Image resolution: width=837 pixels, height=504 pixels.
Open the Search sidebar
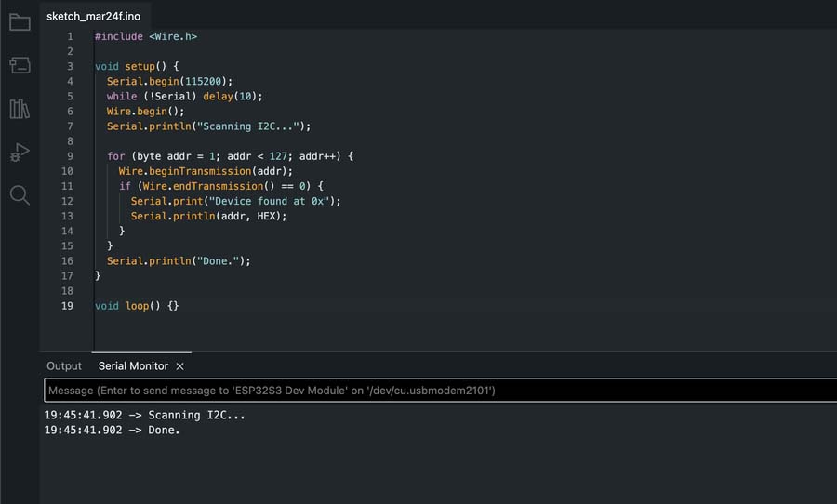20,194
